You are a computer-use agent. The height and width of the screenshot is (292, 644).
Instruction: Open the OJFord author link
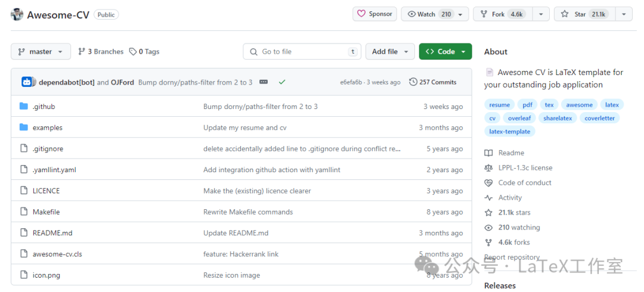(x=122, y=82)
